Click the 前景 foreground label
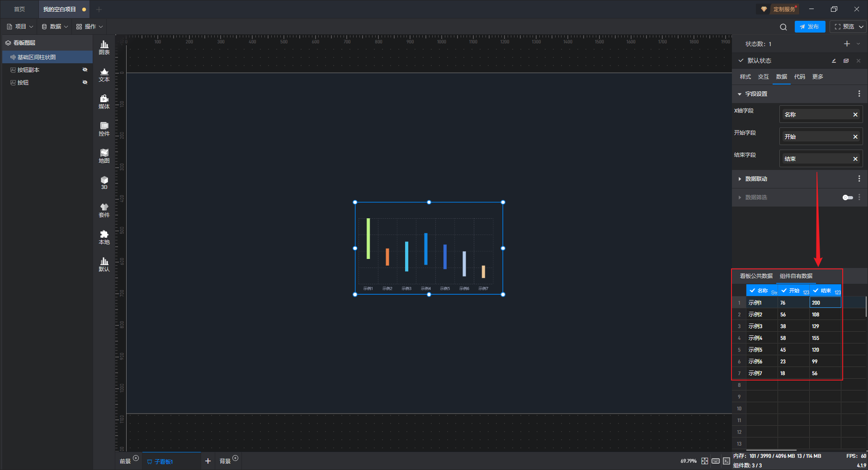 125,461
